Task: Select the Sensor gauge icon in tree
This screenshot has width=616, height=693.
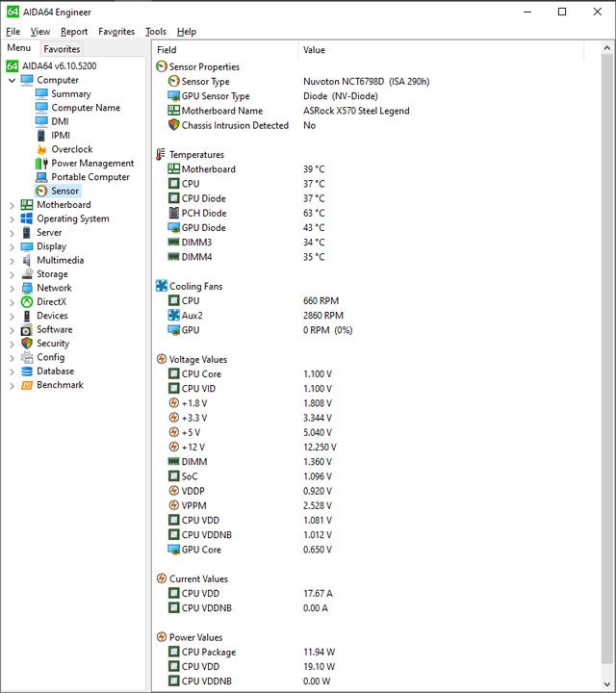Action: click(x=41, y=191)
